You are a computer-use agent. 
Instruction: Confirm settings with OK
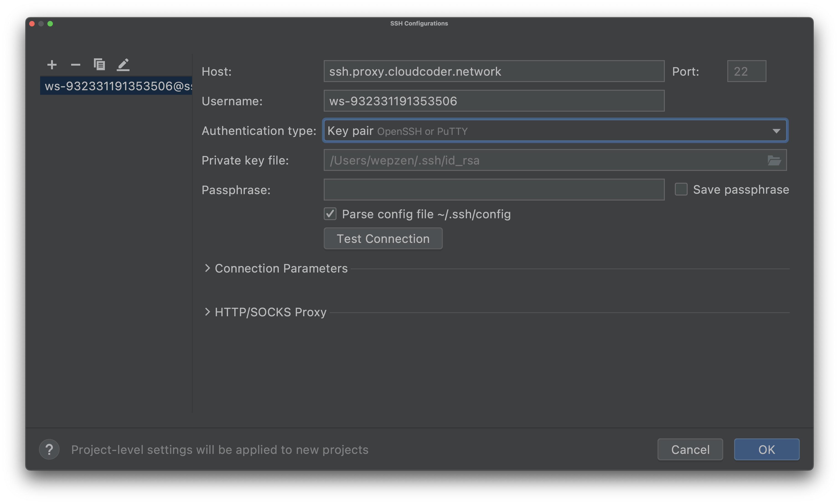[767, 449]
